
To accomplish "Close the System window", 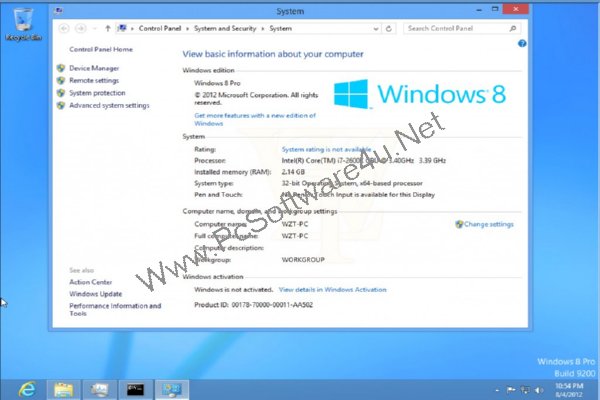I will pyautogui.click(x=516, y=9).
